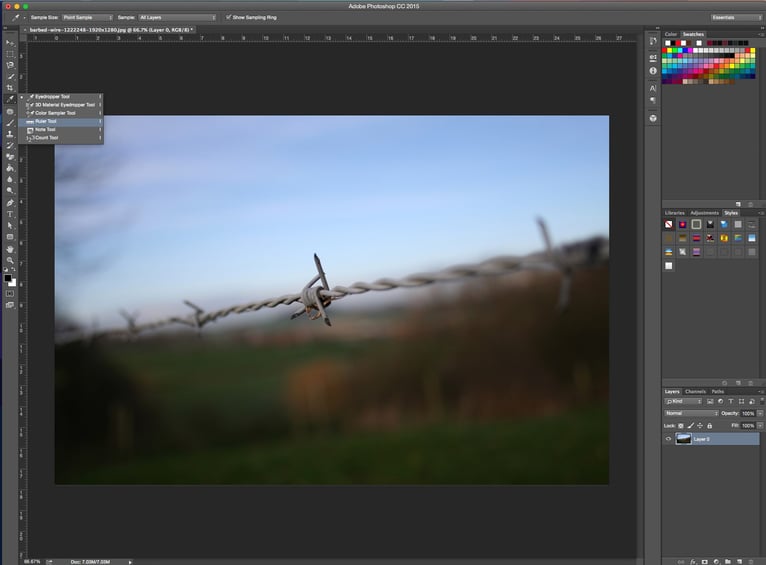
Task: Open the Layers panel flyout menu
Action: [x=761, y=392]
